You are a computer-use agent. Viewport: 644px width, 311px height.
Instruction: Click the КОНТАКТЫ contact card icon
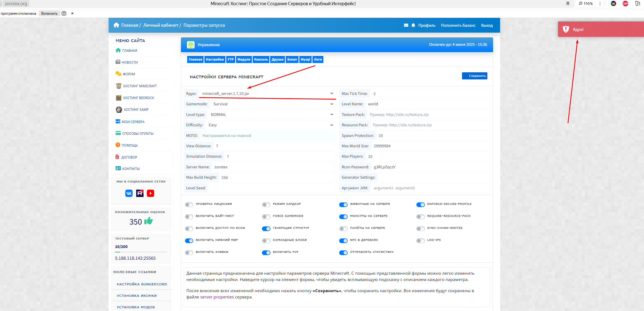118,168
